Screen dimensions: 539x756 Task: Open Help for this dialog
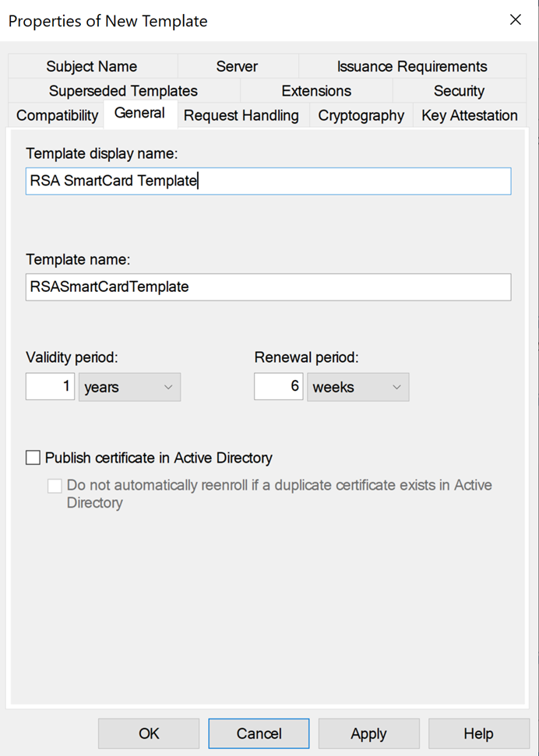point(478,733)
